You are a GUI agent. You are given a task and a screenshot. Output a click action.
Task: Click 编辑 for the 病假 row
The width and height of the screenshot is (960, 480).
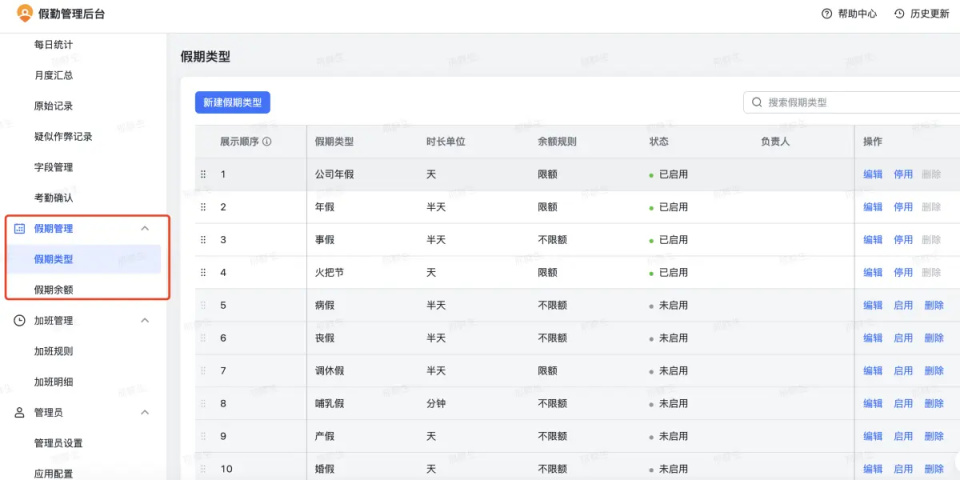872,305
